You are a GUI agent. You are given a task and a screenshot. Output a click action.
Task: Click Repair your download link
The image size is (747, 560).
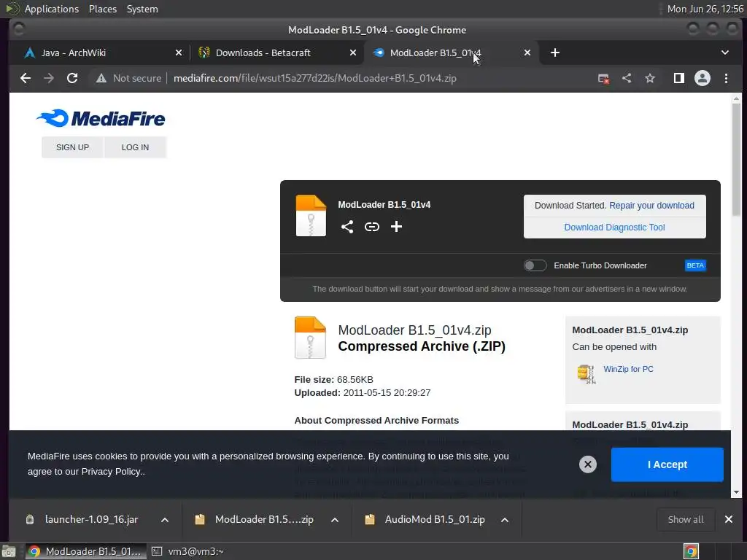(x=651, y=205)
